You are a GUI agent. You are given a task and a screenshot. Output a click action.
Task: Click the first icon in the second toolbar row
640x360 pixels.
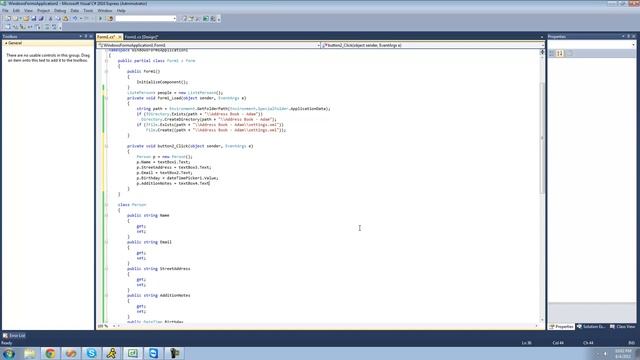(x=8, y=27)
